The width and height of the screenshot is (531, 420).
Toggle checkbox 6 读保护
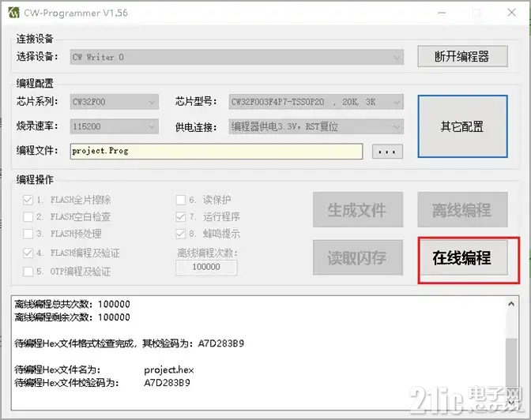pos(180,200)
